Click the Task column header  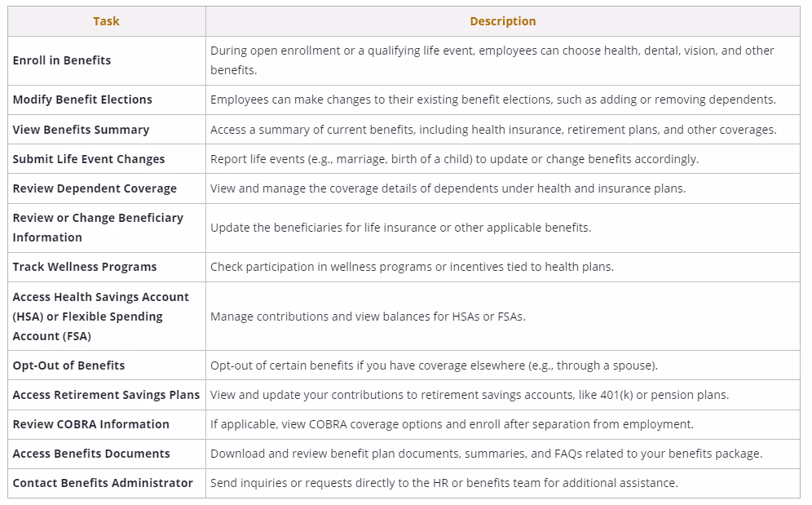pos(106,21)
